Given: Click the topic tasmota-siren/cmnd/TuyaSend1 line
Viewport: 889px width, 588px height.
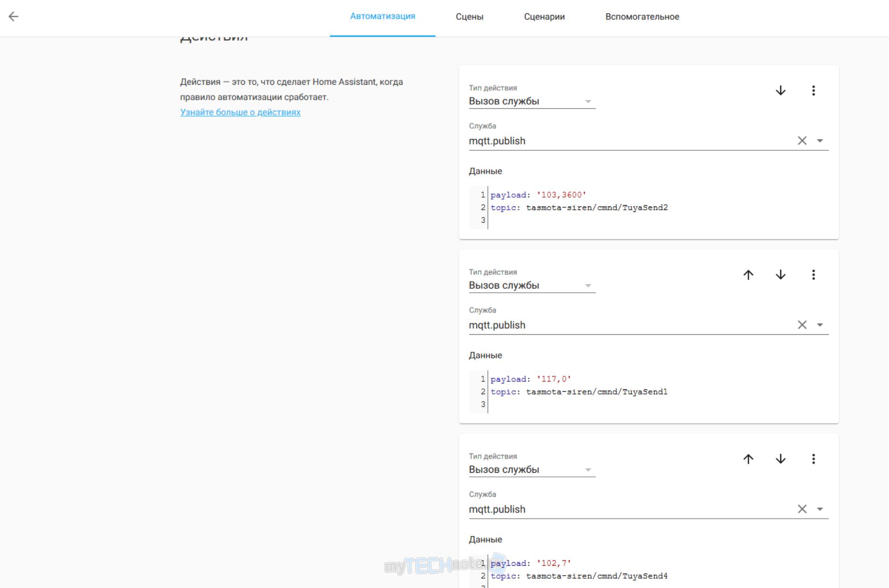Looking at the screenshot, I should [579, 392].
